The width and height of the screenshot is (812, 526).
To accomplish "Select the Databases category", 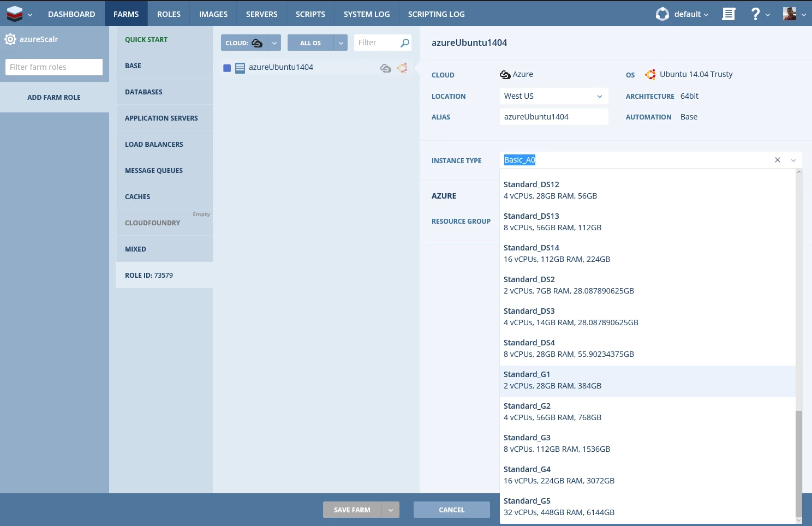I will tap(164, 92).
